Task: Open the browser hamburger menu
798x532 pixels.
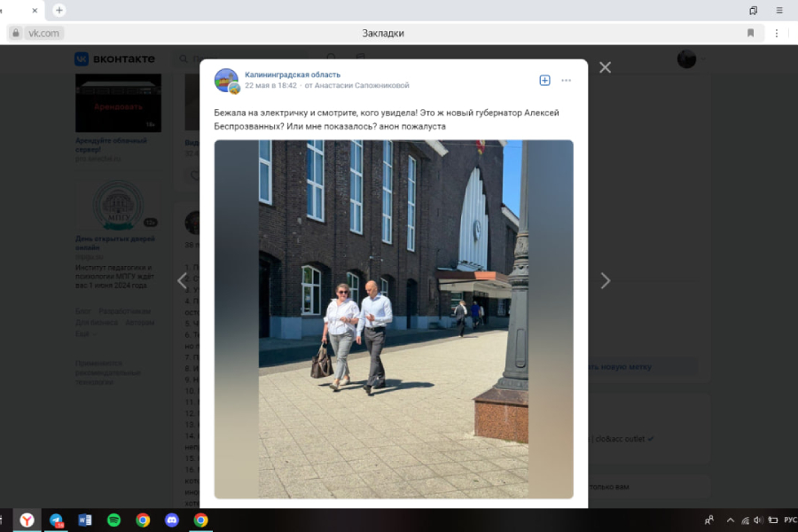Action: pyautogui.click(x=779, y=10)
